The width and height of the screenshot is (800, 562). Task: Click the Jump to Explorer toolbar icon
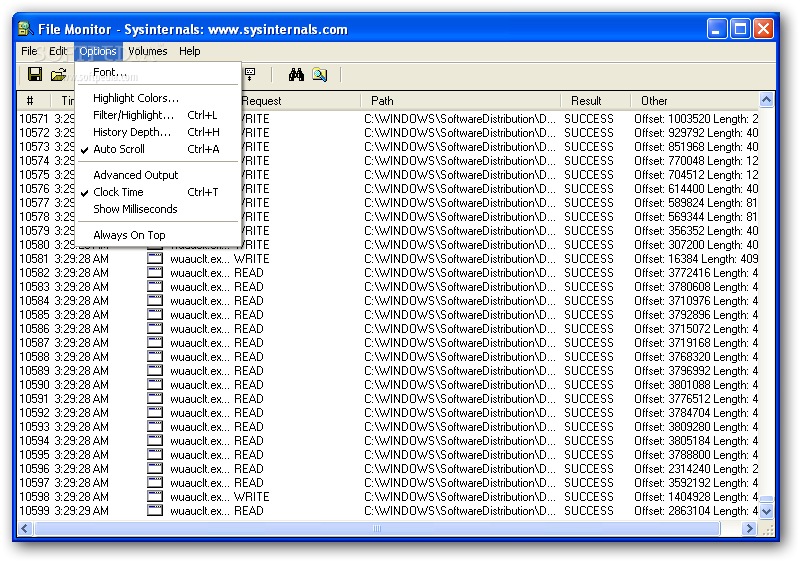pos(320,74)
